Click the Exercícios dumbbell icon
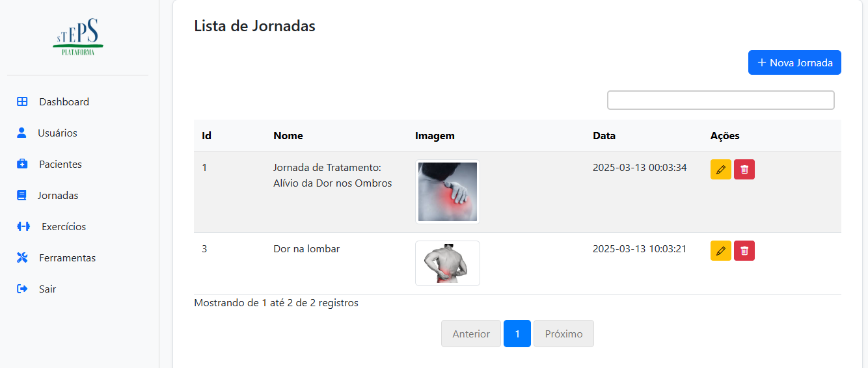868x368 pixels. (x=23, y=226)
